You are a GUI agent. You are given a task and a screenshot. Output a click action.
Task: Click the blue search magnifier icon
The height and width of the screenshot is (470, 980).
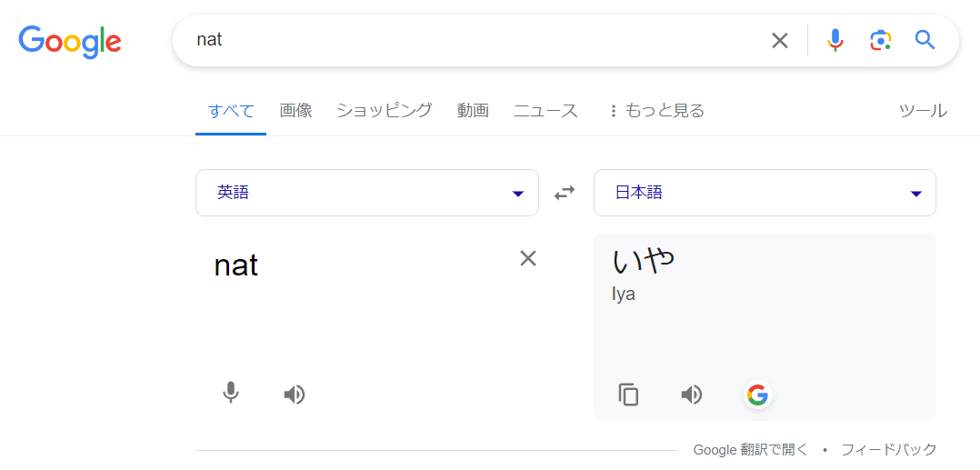pos(925,40)
